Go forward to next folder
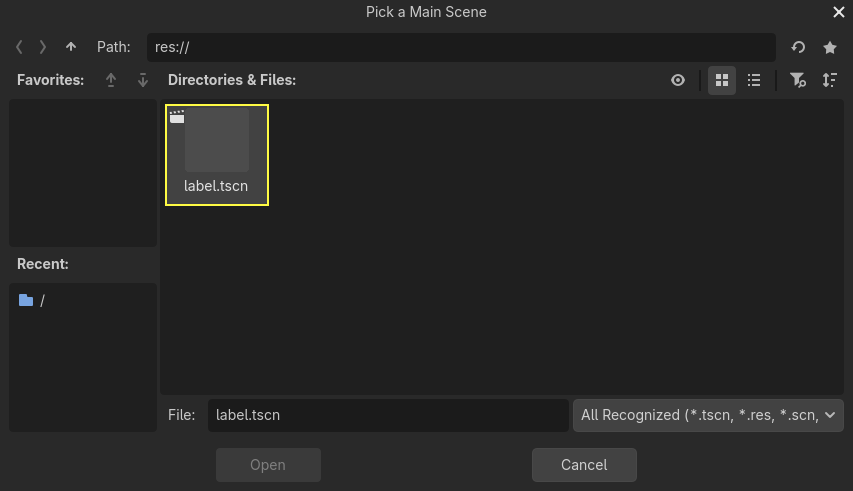The height and width of the screenshot is (491, 853). coord(43,47)
